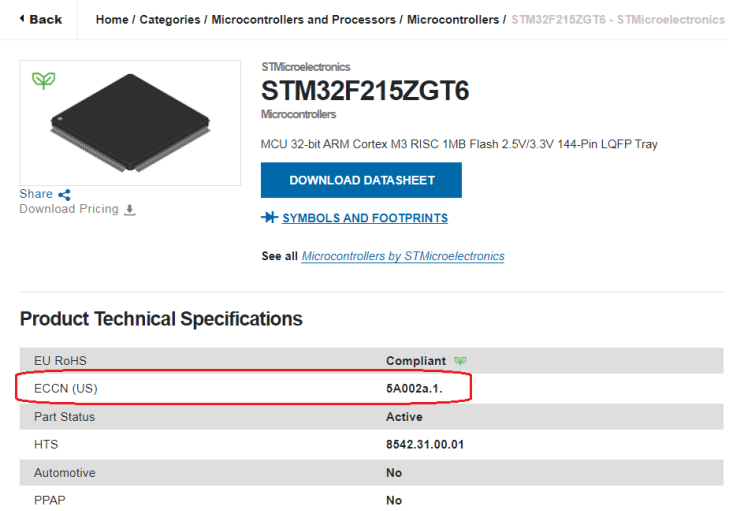Open Categories breadcrumb
730x511 pixels.
pos(170,20)
